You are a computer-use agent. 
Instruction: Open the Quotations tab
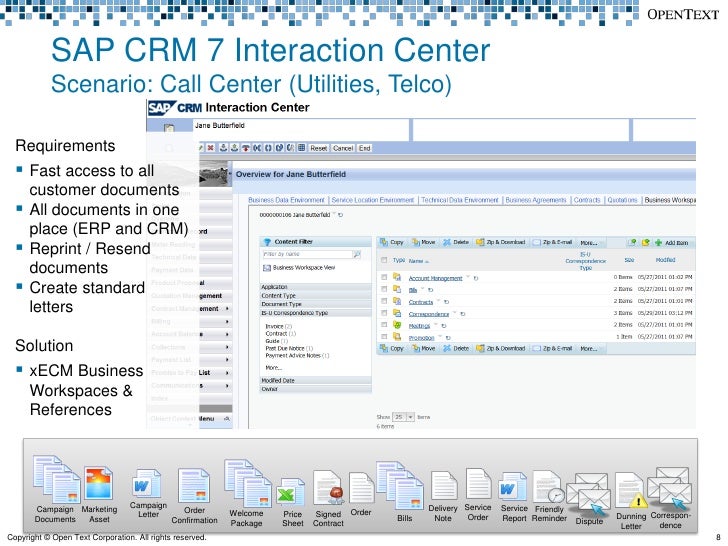click(622, 200)
